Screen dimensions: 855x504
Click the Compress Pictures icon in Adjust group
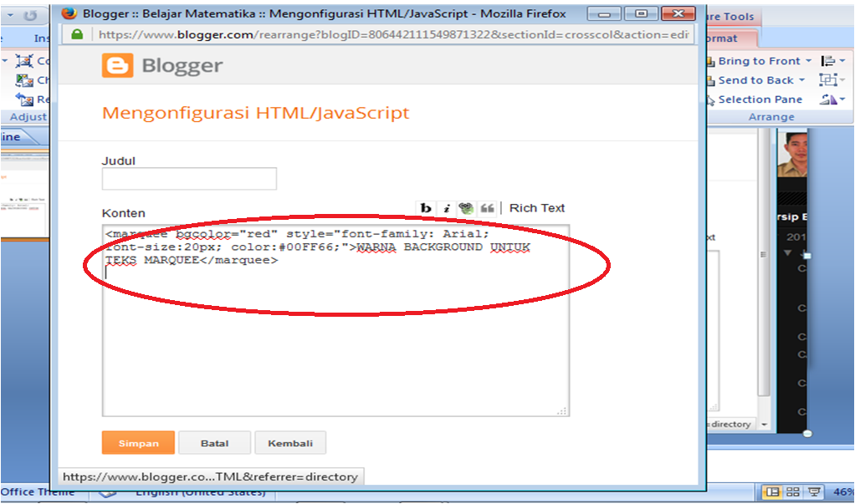(x=24, y=61)
